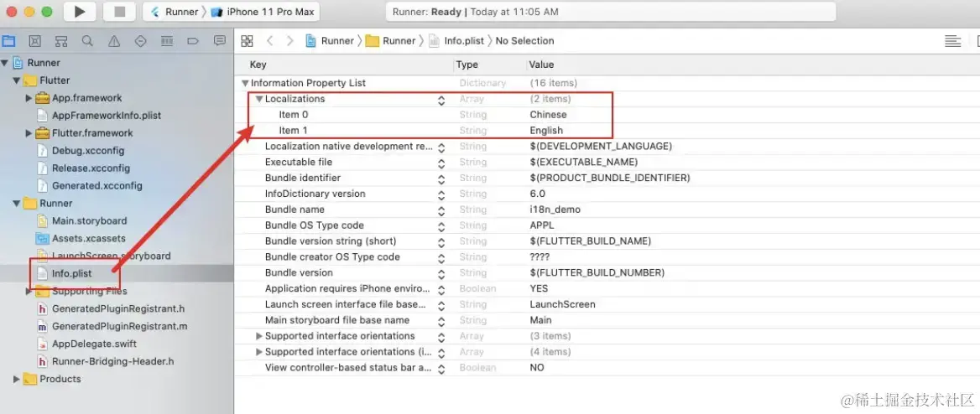Click Runner folder in jump bar
Image resolution: width=980 pixels, height=414 pixels.
coord(391,41)
